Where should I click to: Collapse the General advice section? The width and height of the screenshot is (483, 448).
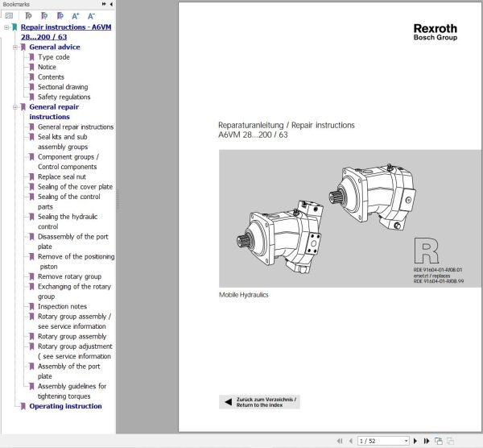pos(15,48)
